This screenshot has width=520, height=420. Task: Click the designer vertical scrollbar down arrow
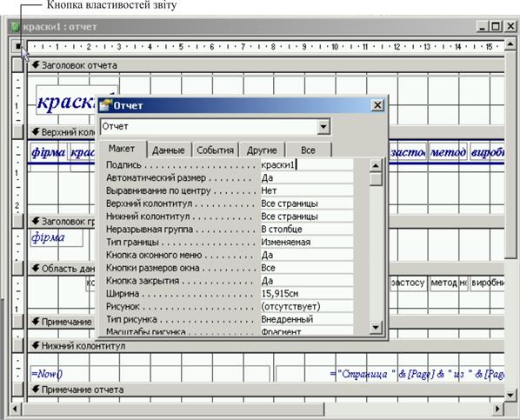[x=510, y=395]
